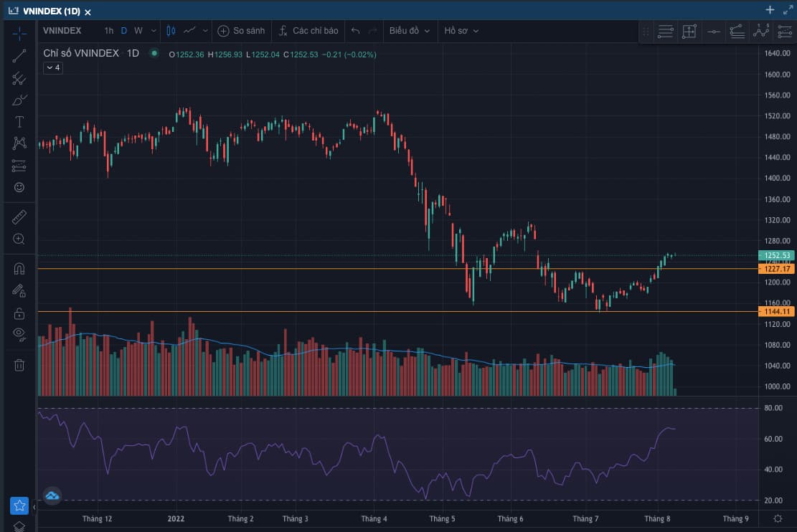Toggle magnet mode
Viewport: 797px width, 532px height.
(19, 268)
